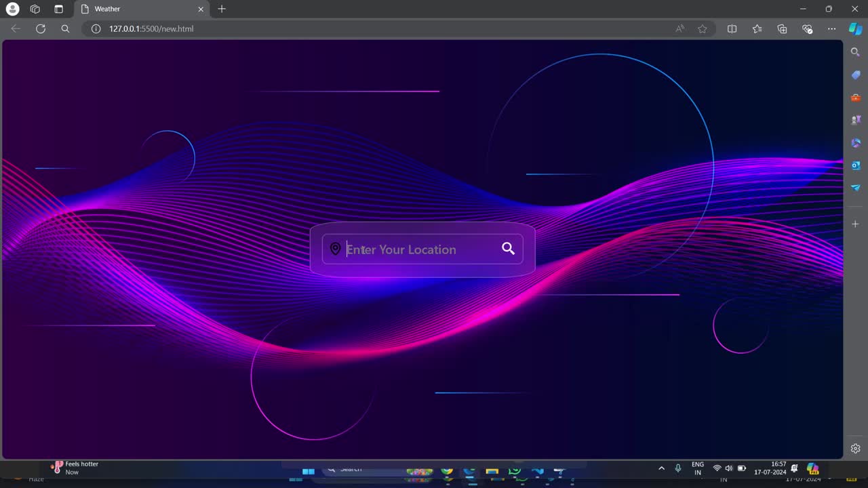The width and height of the screenshot is (868, 488).
Task: Click the location pin icon
Action: tap(335, 249)
